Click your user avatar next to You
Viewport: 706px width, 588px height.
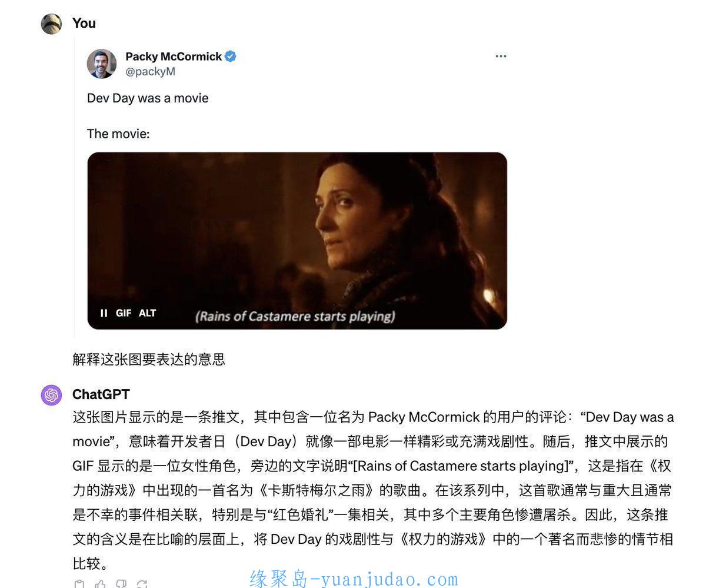(52, 24)
